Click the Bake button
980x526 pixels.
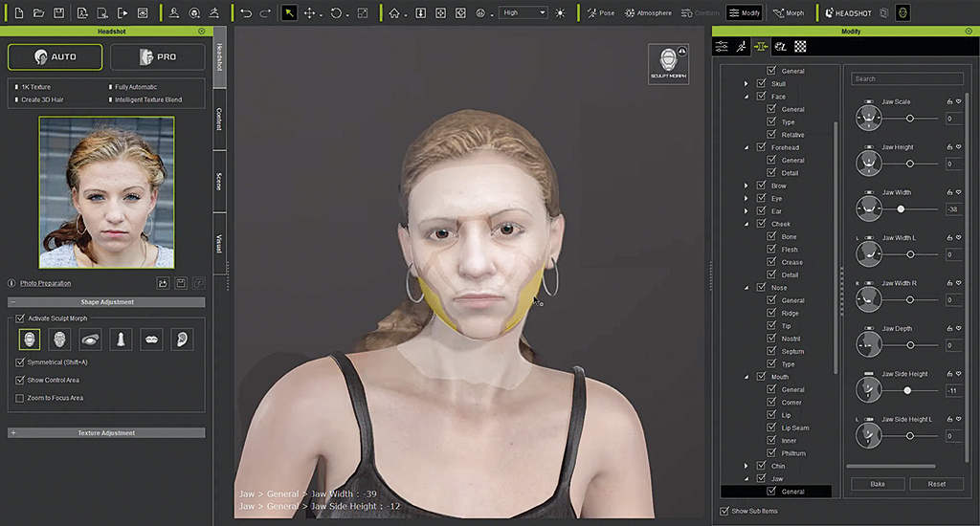tap(878, 484)
